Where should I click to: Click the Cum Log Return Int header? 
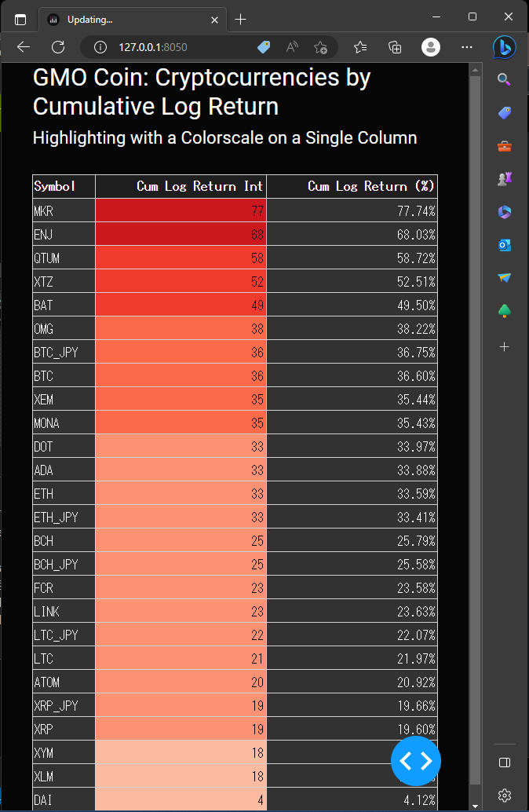(181, 186)
